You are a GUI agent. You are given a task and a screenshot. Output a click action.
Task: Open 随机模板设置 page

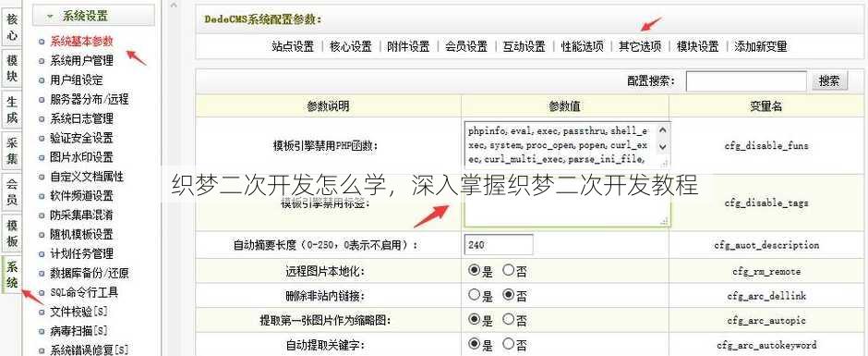tap(81, 234)
